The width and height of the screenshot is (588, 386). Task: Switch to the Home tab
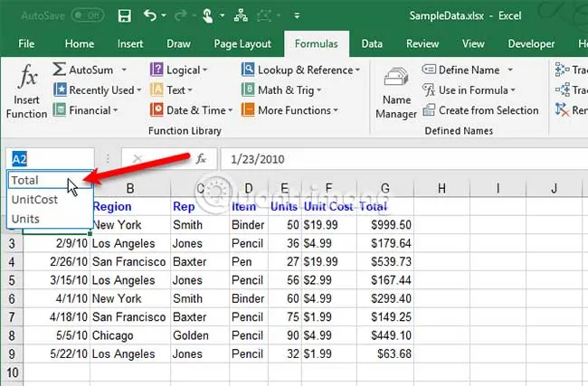(80, 44)
